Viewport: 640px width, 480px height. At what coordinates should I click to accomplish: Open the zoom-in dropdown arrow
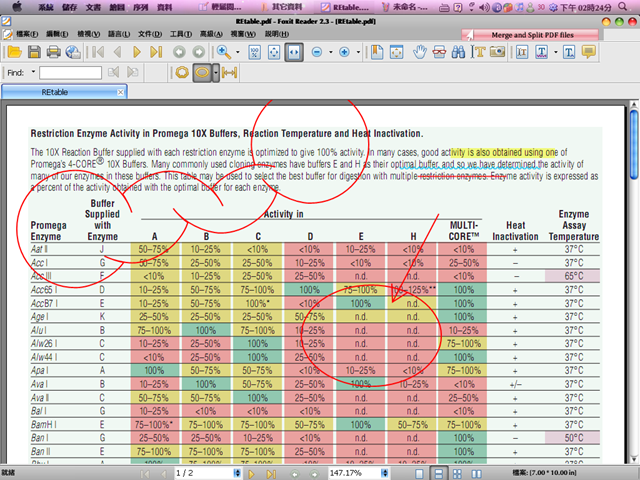(x=358, y=52)
